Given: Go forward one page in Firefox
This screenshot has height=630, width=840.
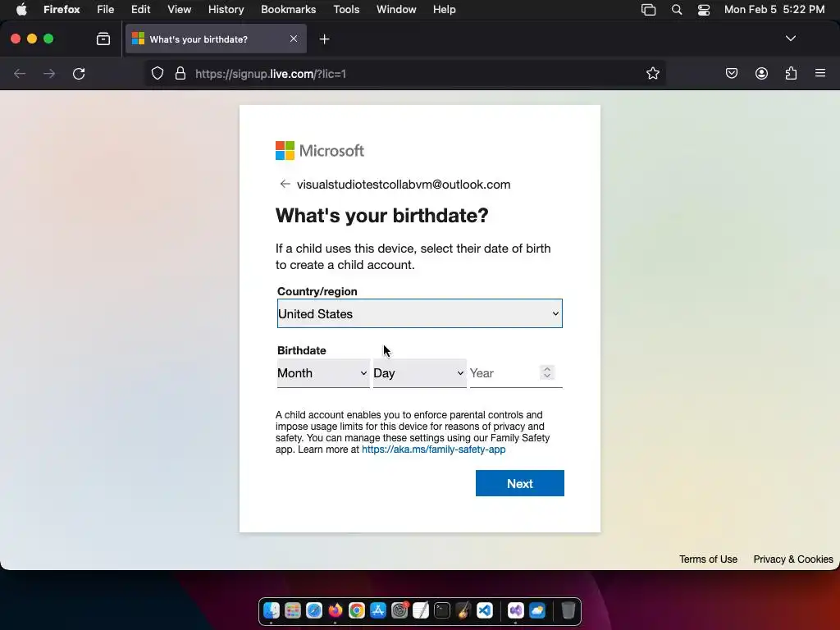Looking at the screenshot, I should (x=49, y=73).
